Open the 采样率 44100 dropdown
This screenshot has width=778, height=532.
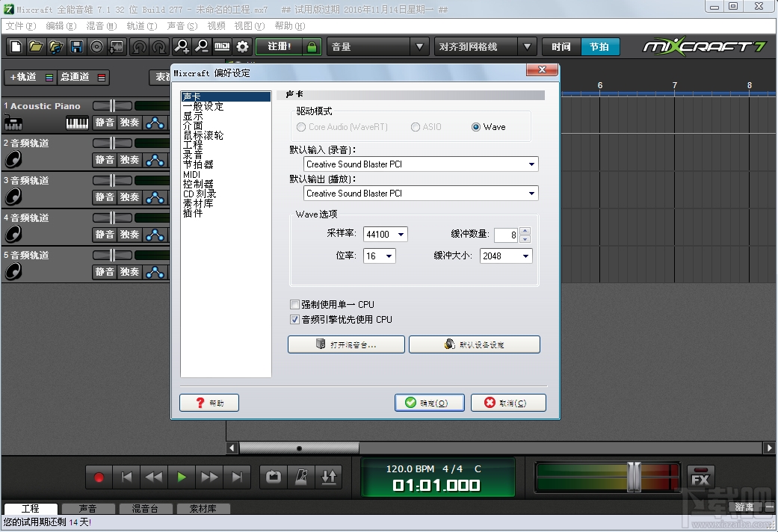(401, 234)
